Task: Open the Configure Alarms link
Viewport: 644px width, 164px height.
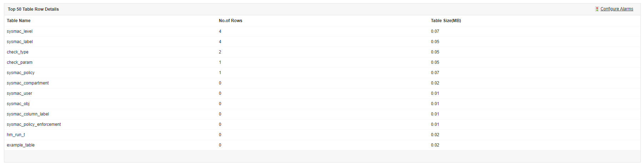Action: coord(617,9)
